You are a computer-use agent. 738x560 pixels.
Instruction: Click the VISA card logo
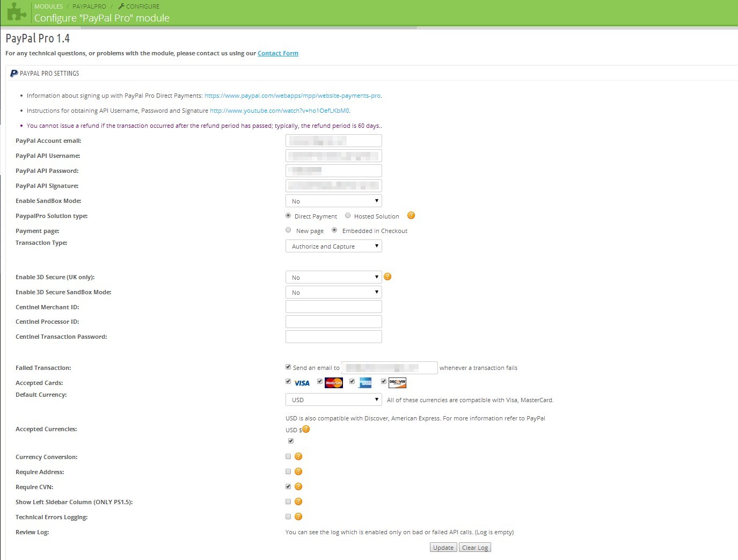click(x=302, y=383)
